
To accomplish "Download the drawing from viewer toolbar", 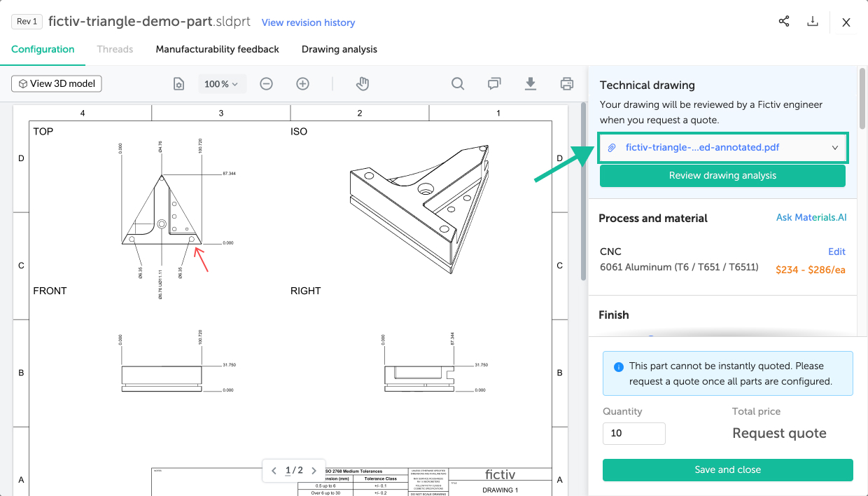I will 531,84.
